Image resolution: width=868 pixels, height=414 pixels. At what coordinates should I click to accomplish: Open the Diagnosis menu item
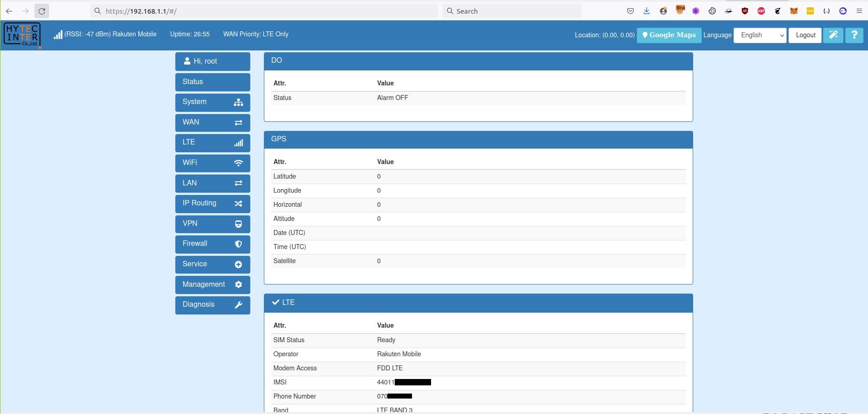213,304
